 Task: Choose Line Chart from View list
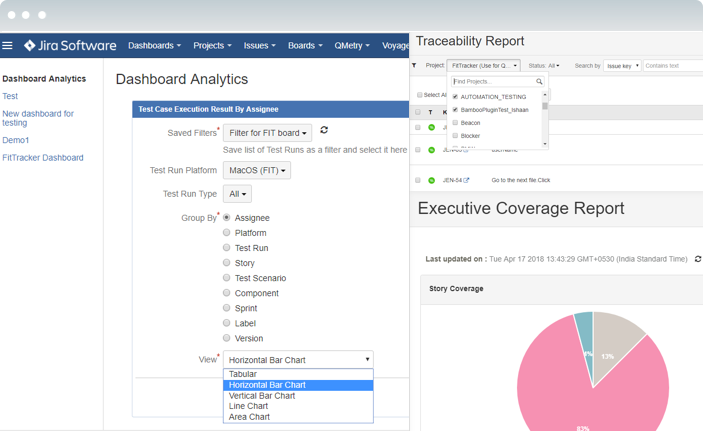298,406
